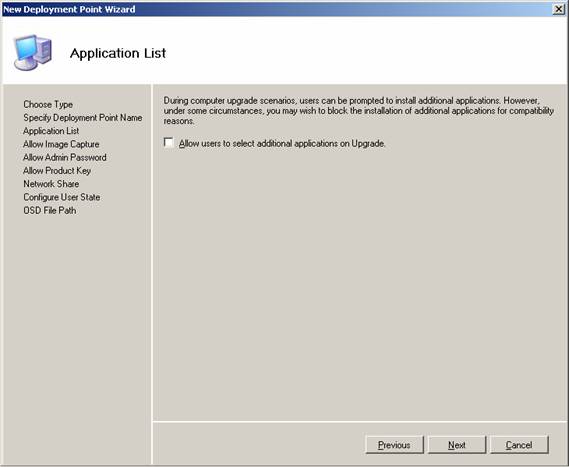Viewport: 569px width, 467px height.
Task: Select Specify Deployment Point Name step
Action: (x=83, y=118)
